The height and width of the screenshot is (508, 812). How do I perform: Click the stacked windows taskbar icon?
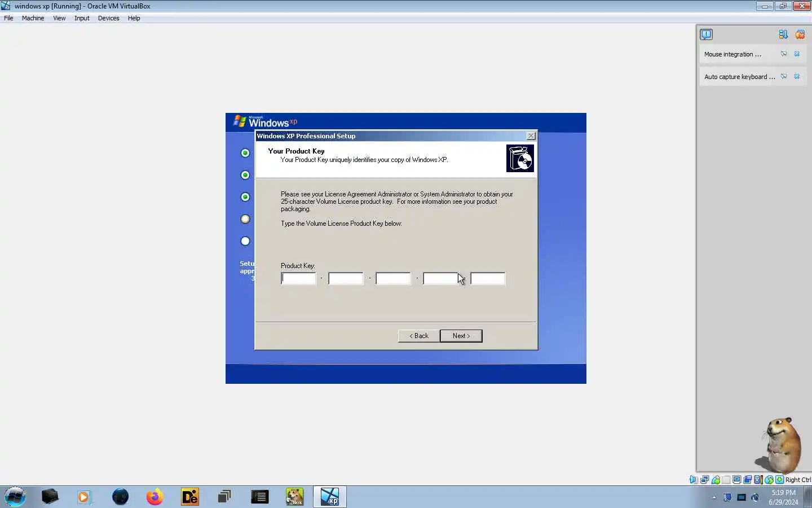pyautogui.click(x=224, y=497)
